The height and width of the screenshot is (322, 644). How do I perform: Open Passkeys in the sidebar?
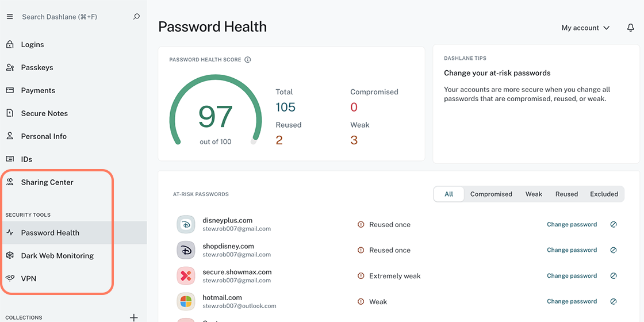tap(73, 67)
